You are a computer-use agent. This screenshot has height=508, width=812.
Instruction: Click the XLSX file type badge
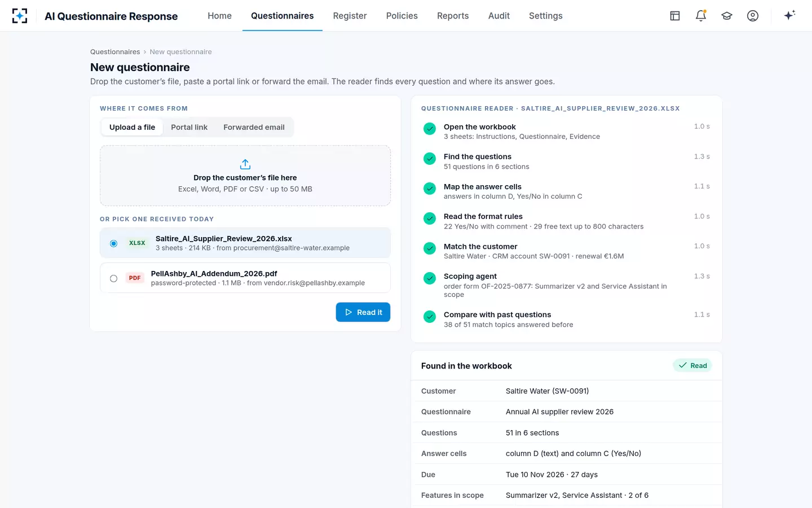coord(137,243)
